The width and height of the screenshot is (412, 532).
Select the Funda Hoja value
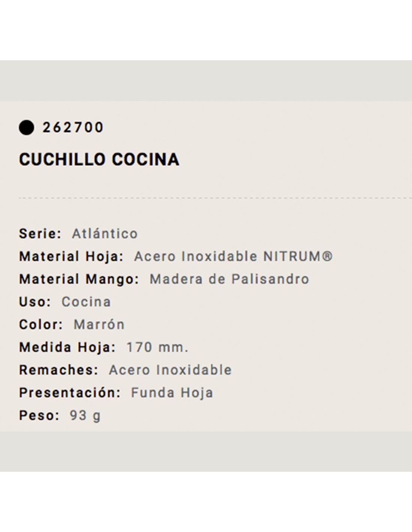(x=172, y=393)
